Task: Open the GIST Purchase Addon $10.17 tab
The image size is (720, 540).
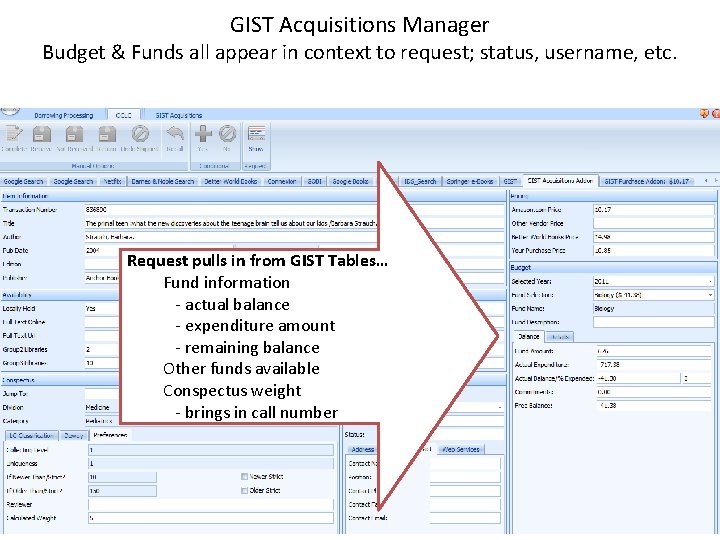Action: point(647,181)
